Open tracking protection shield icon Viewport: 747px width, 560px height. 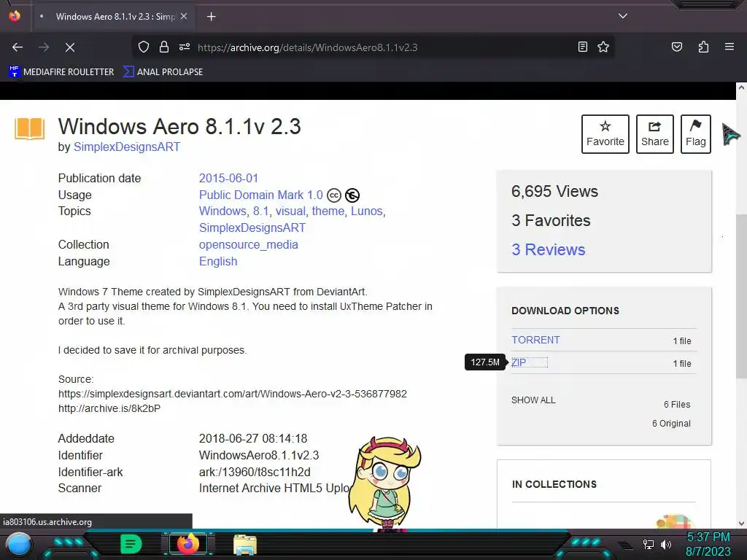[144, 47]
